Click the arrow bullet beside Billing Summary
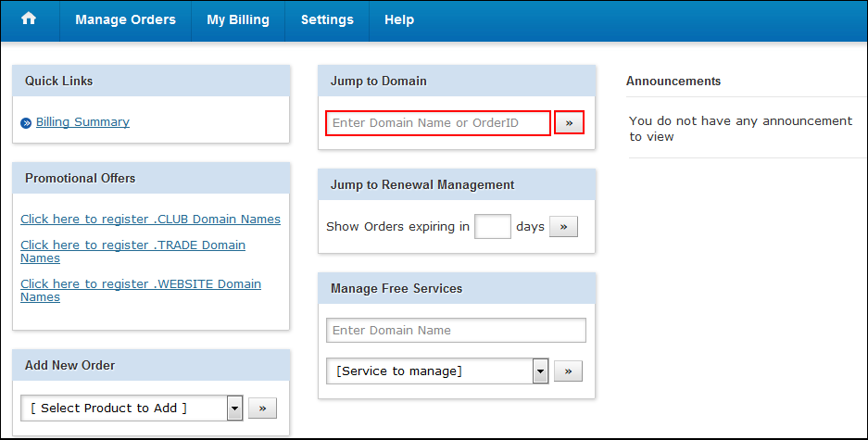This screenshot has height=440, width=868. coord(26,123)
